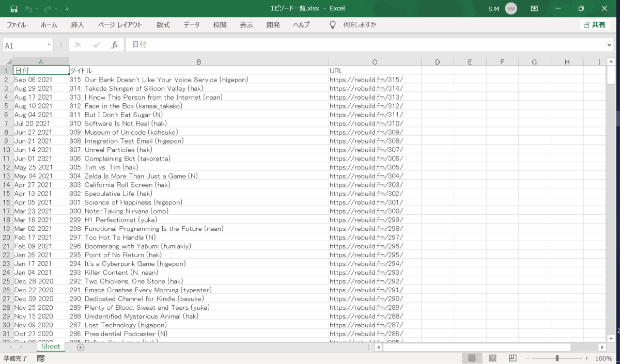Click the Save icon in title bar

[14, 9]
